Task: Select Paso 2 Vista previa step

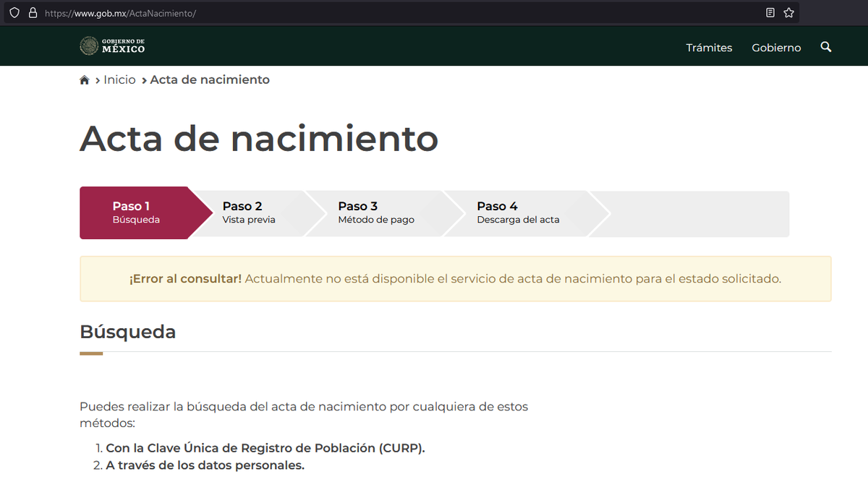Action: point(249,212)
